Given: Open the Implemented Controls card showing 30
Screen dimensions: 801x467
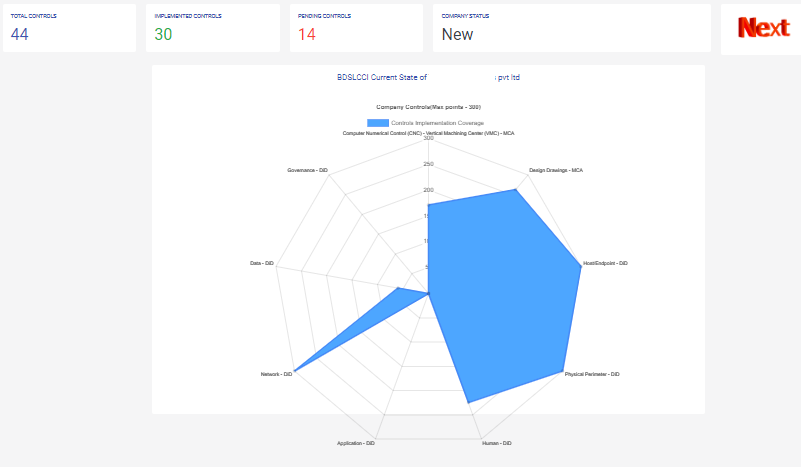Looking at the screenshot, I should click(213, 28).
